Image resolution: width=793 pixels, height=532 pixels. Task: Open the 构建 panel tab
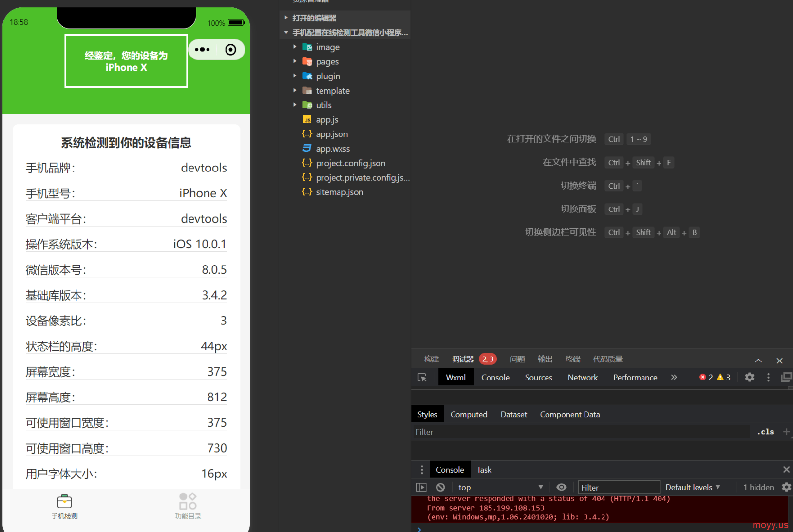tap(432, 359)
